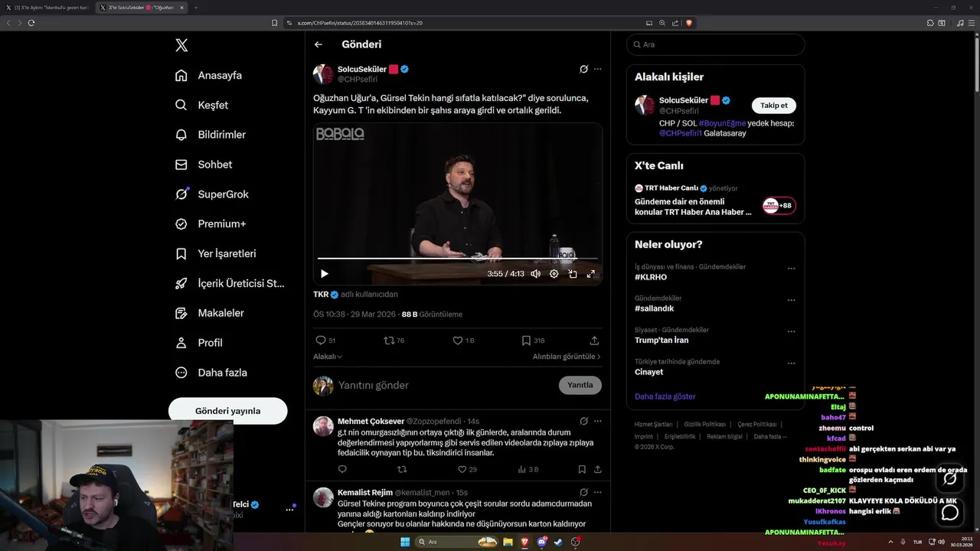Screen dimensions: 980x551
Task: Open new browser tab
Action: (196, 8)
